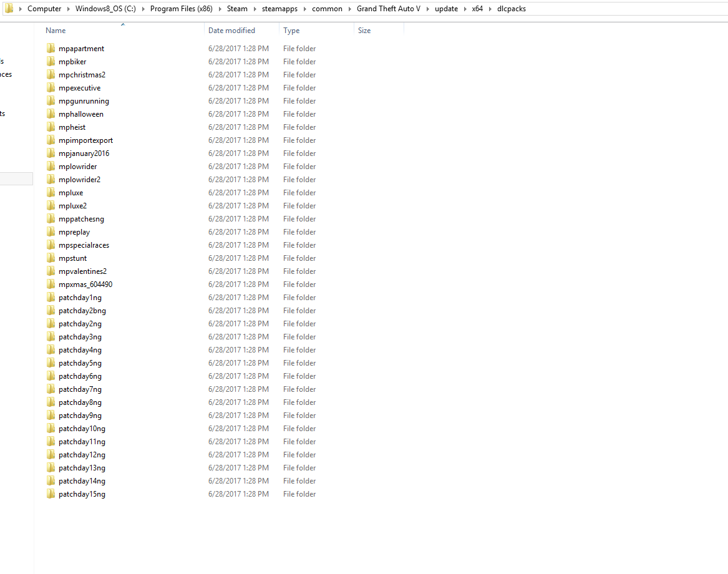Click the mpjanuary2016 folder icon
The height and width of the screenshot is (574, 728).
pyautogui.click(x=51, y=153)
